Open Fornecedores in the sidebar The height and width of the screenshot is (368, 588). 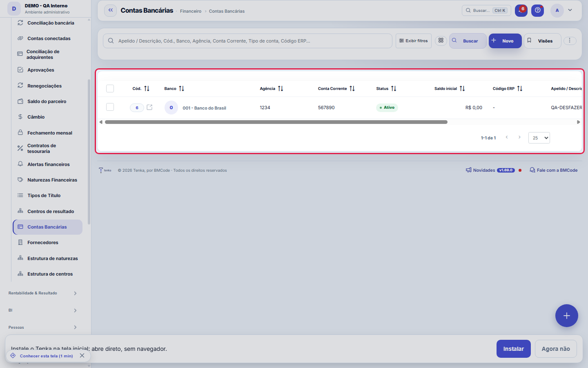pyautogui.click(x=47, y=242)
